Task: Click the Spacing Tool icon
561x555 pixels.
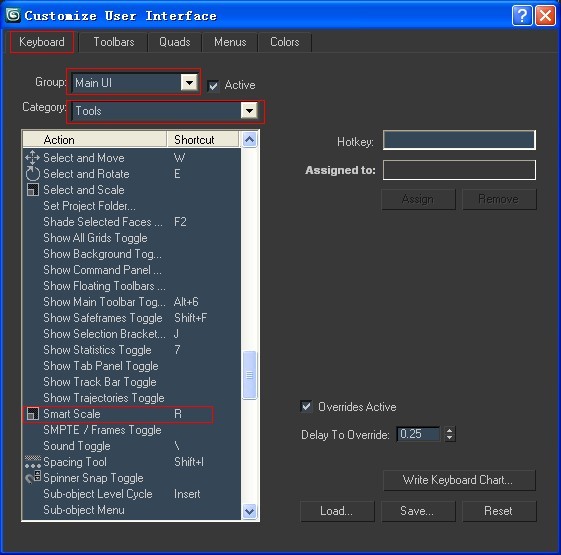Action: 33,462
